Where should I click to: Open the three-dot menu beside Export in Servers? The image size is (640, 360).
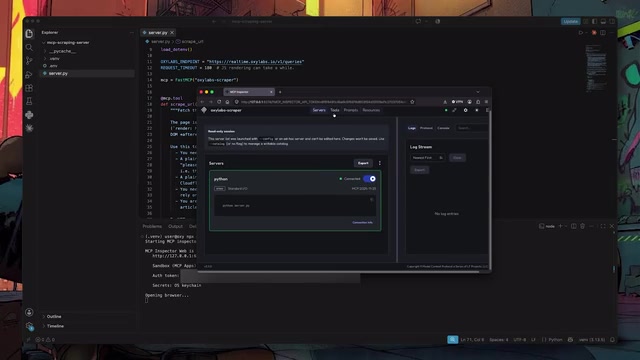pyautogui.click(x=380, y=163)
